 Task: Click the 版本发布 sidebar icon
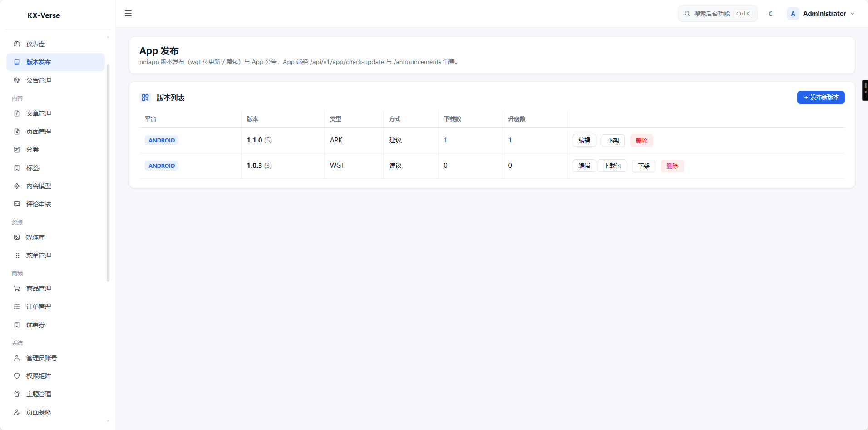[x=17, y=62]
